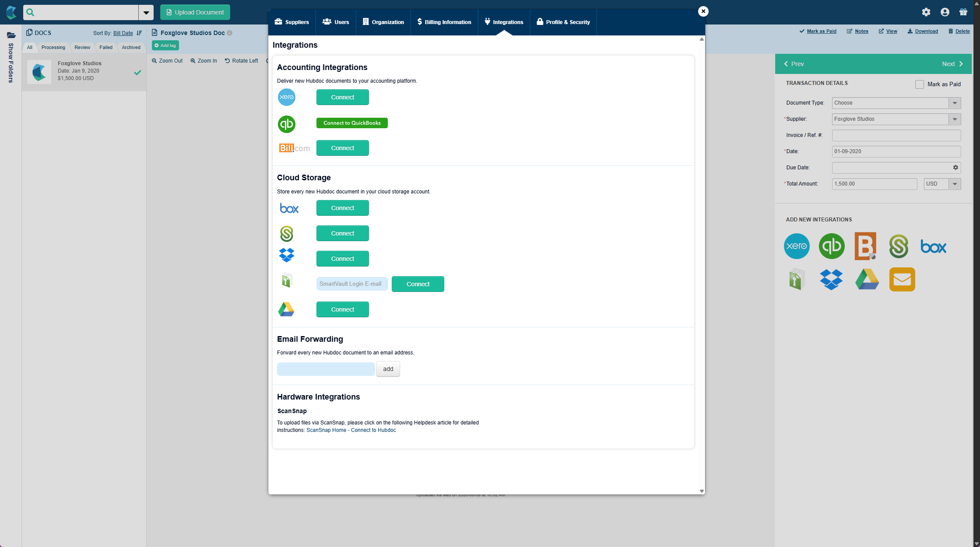
Task: Click the info icon beside Foxglove Studios Doc
Action: (x=229, y=33)
